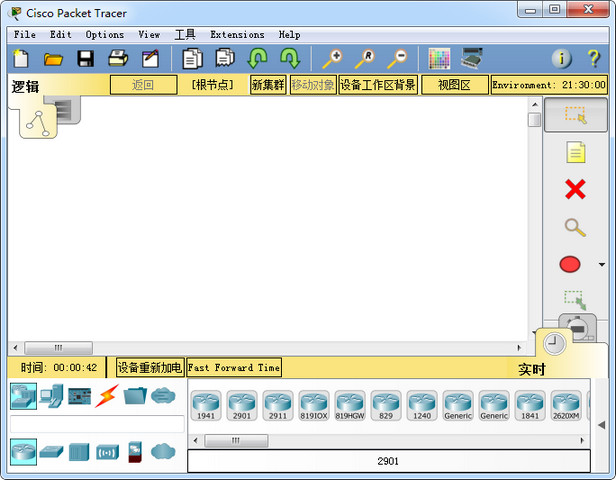
Task: Click the 设备重新加电 button
Action: (x=149, y=368)
